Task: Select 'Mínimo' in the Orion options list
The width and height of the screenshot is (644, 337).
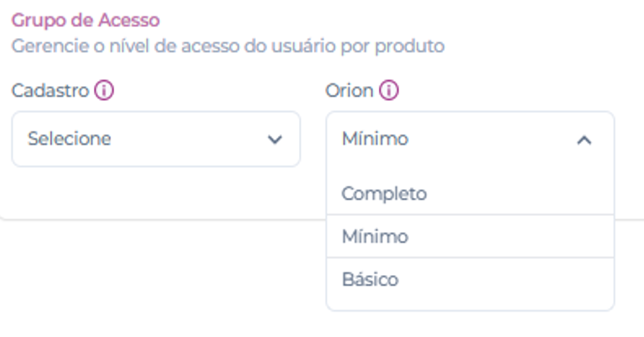Action: (375, 237)
